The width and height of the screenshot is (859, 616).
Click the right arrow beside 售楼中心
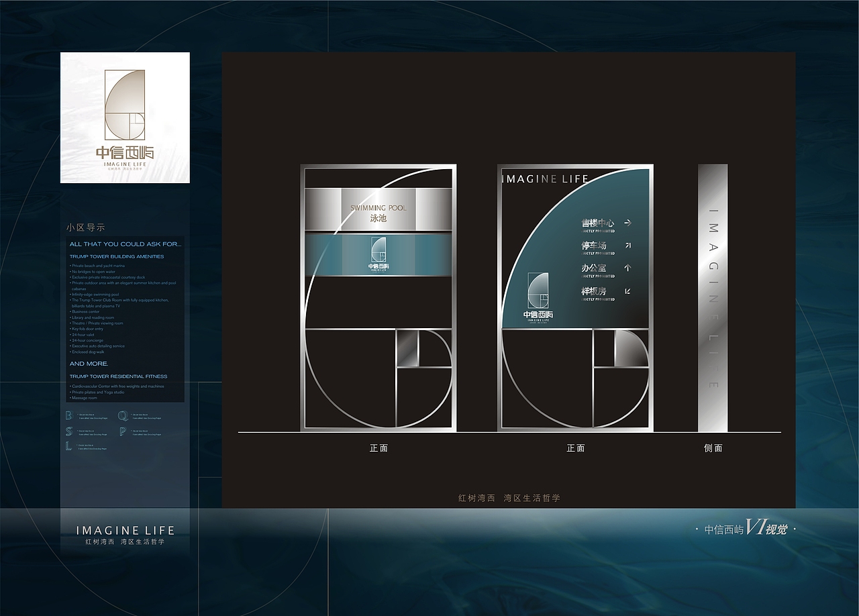coord(627,222)
